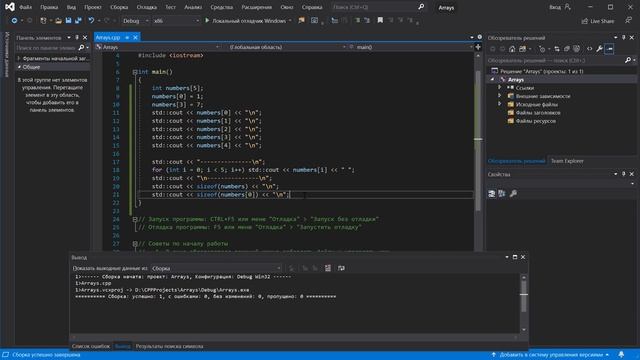Image resolution: width=640 pixels, height=360 pixels.
Task: Click the categorized view icon in Properties
Action: (492, 193)
